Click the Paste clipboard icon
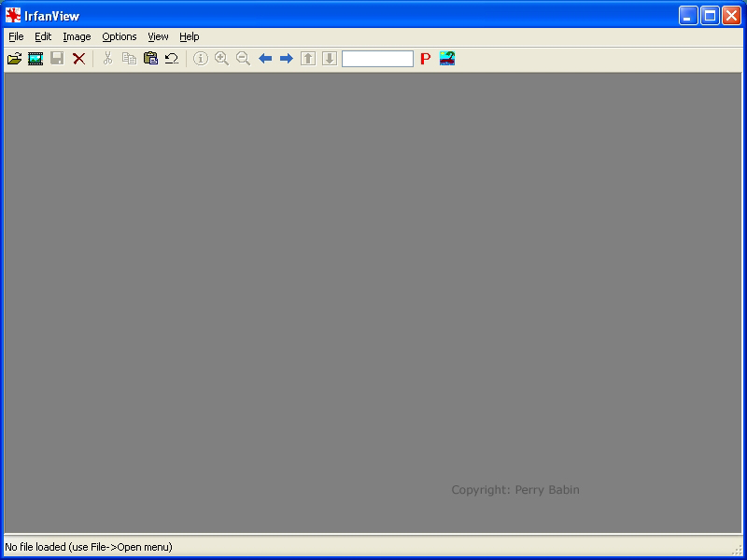Image resolution: width=747 pixels, height=560 pixels. tap(150, 59)
